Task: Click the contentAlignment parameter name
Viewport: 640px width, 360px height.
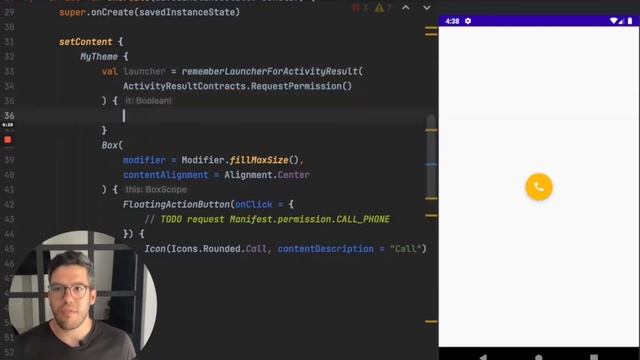Action: tap(166, 175)
